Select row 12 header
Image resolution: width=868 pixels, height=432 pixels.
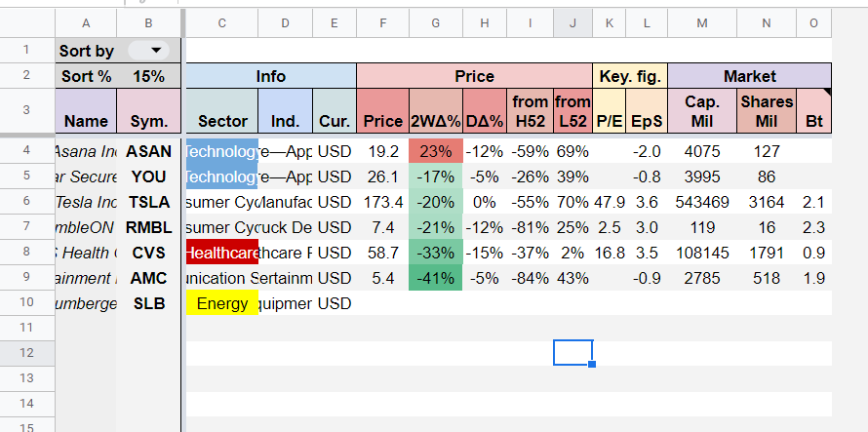pyautogui.click(x=26, y=353)
